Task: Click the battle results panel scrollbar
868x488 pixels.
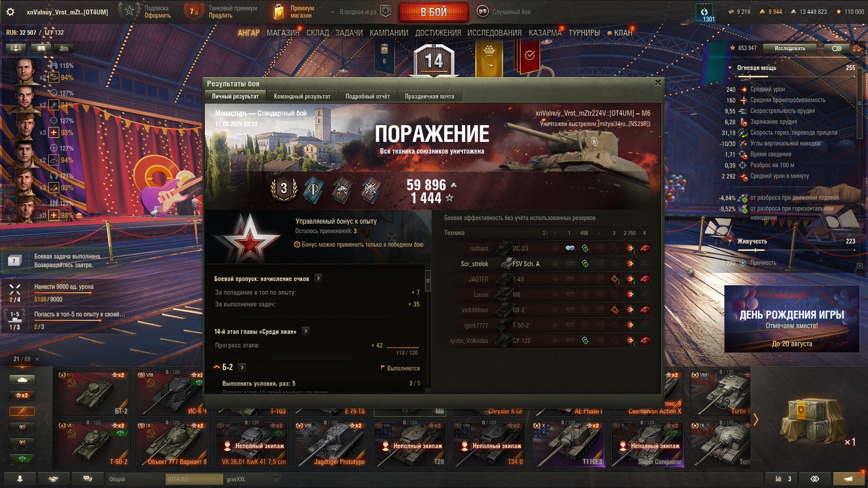Action: pos(428,281)
